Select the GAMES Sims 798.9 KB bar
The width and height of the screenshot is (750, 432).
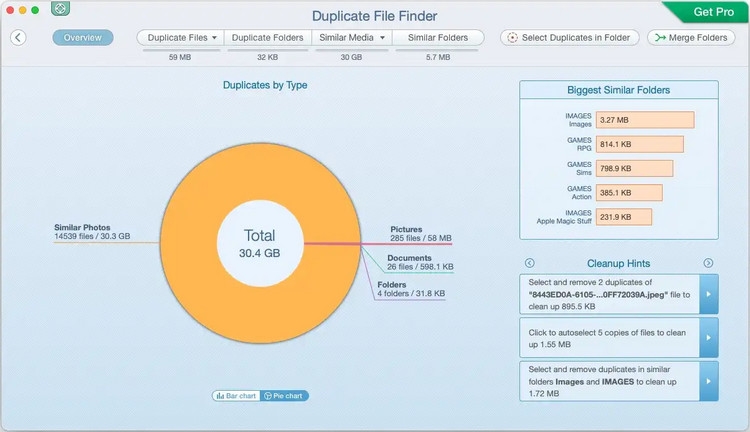(634, 168)
